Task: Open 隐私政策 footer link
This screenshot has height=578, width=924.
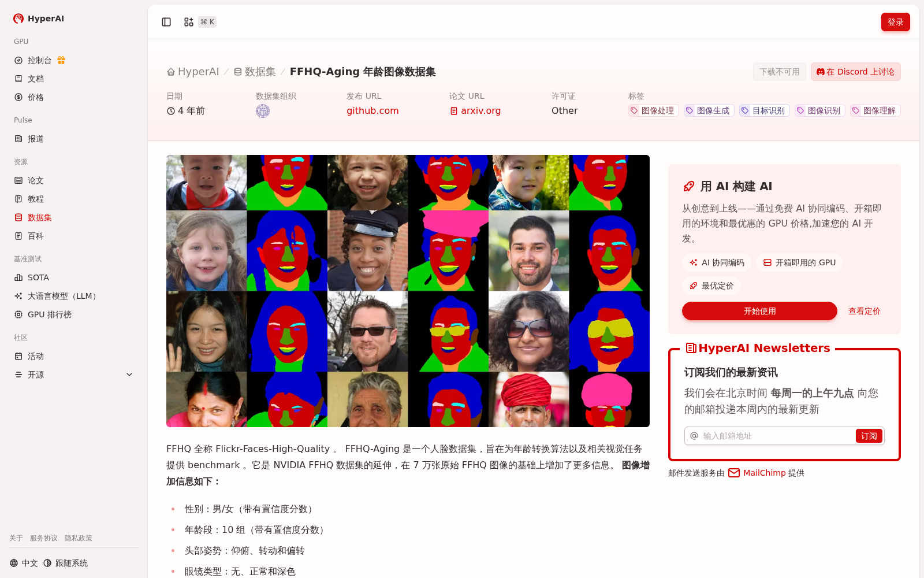Action: pos(79,538)
